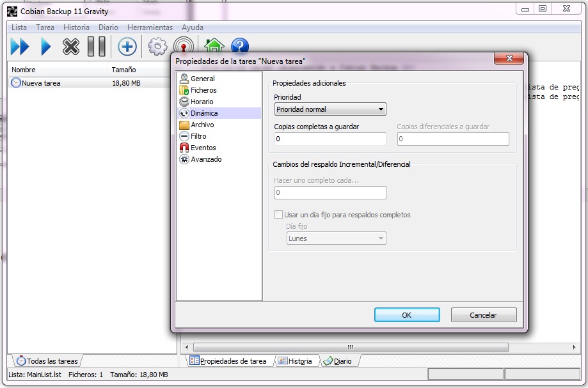This screenshot has width=588, height=388.
Task: Open the Diario menu
Action: tap(108, 27)
